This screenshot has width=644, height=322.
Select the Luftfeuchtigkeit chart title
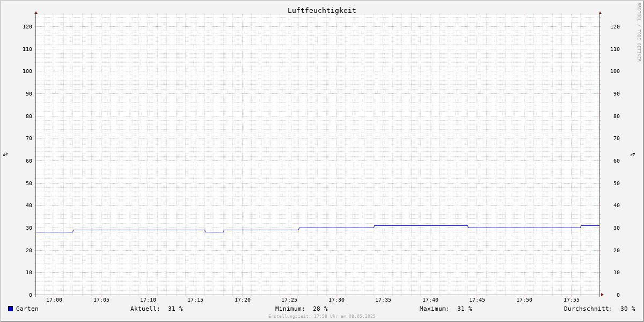[321, 10]
